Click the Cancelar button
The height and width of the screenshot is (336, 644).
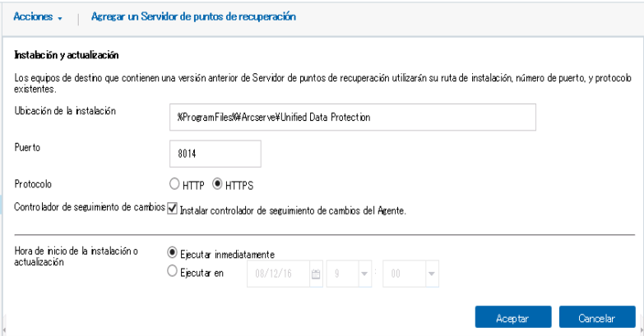tap(597, 317)
